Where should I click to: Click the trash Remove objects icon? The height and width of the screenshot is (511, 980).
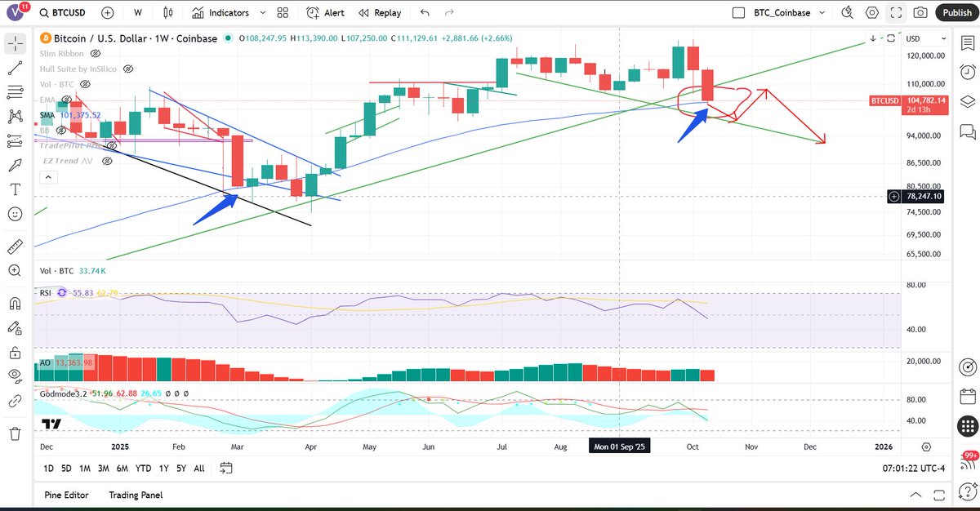tap(15, 434)
